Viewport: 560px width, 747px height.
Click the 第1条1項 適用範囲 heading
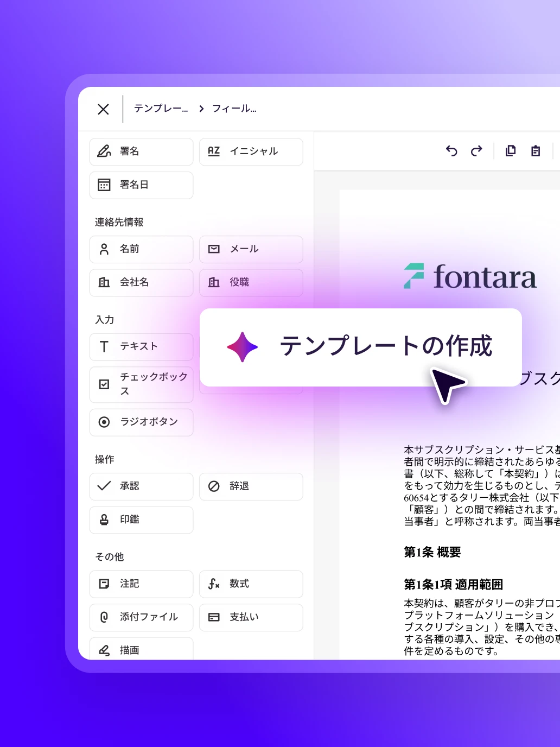point(454,585)
